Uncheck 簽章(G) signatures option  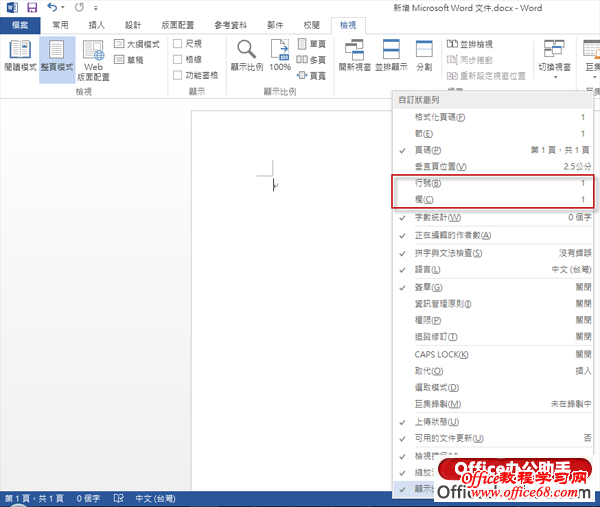493,287
